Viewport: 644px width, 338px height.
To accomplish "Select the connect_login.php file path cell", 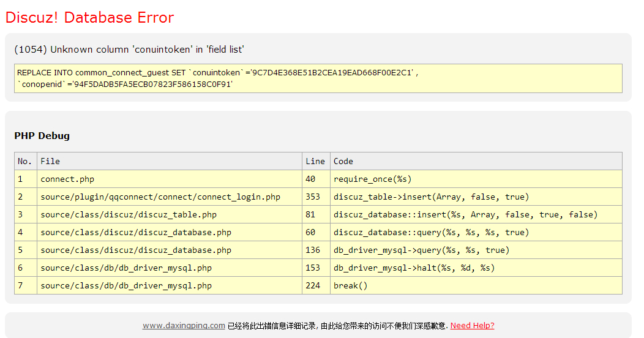I will click(x=170, y=197).
